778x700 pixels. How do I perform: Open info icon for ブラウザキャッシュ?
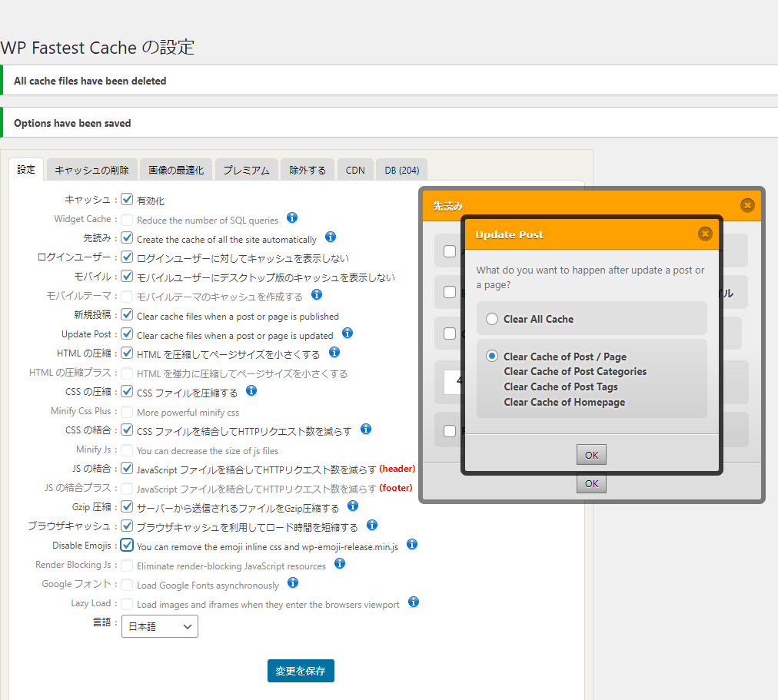pos(371,525)
